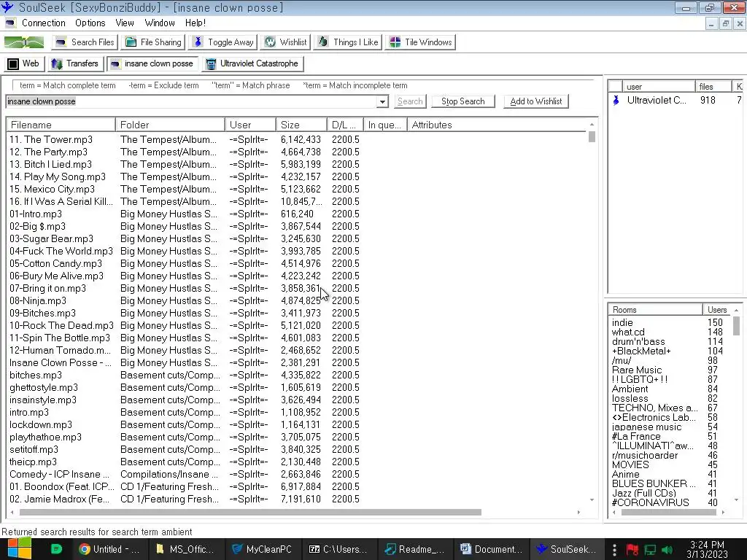Open the Readme taskbar item
This screenshot has width=747, height=560.
click(x=415, y=549)
